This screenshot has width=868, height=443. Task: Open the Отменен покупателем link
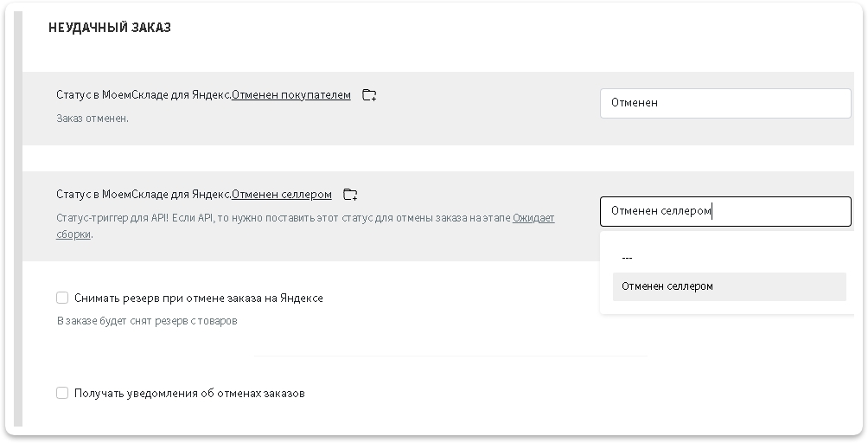click(x=291, y=94)
